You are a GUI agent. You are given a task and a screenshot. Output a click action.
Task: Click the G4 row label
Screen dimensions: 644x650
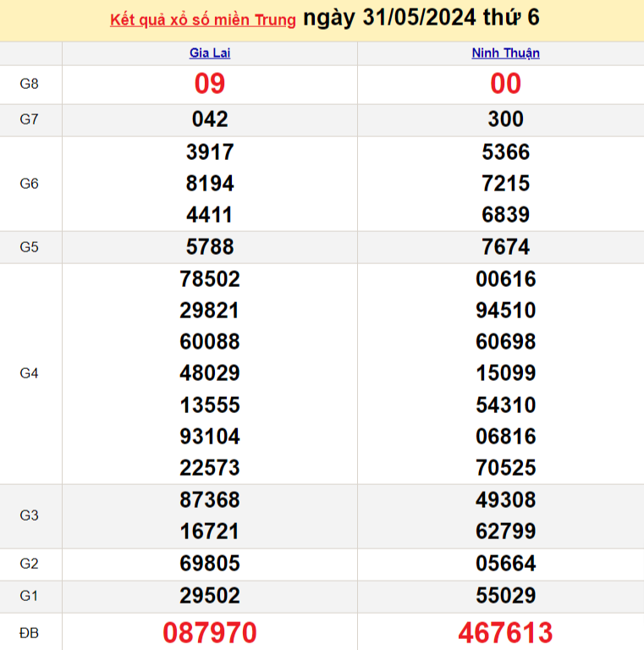click(30, 373)
